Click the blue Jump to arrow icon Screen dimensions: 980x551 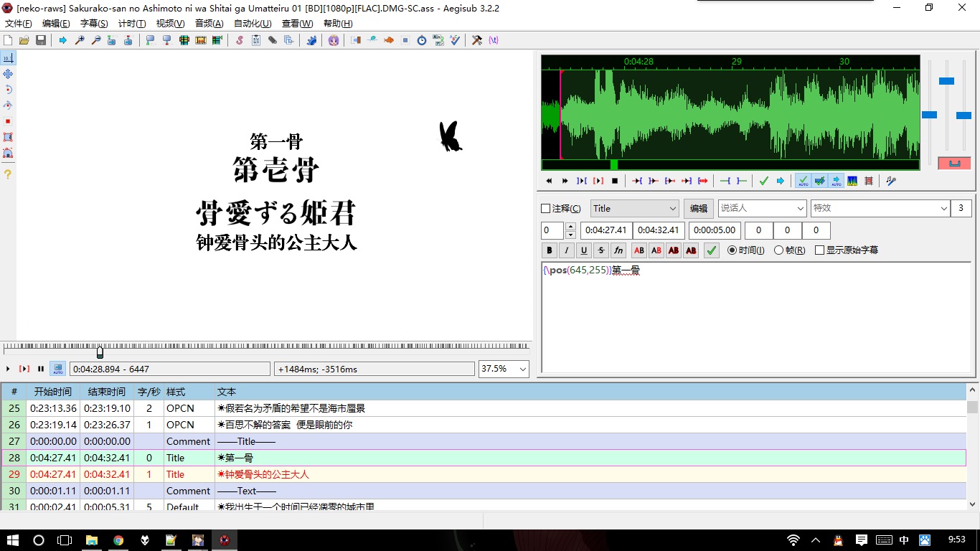[x=63, y=40]
